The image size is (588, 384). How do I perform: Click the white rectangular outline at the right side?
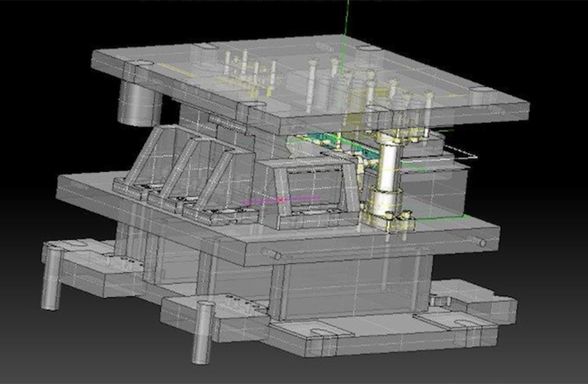462,155
